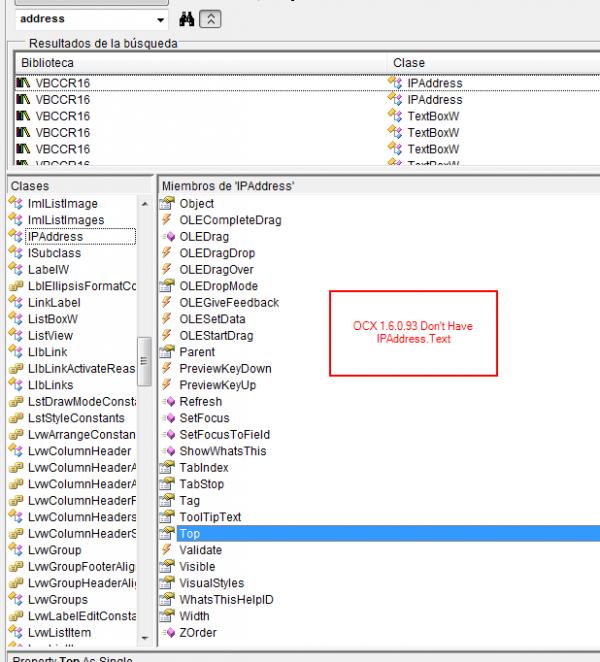Select LvwGroups class
Image resolution: width=600 pixels, height=662 pixels.
pos(58,600)
